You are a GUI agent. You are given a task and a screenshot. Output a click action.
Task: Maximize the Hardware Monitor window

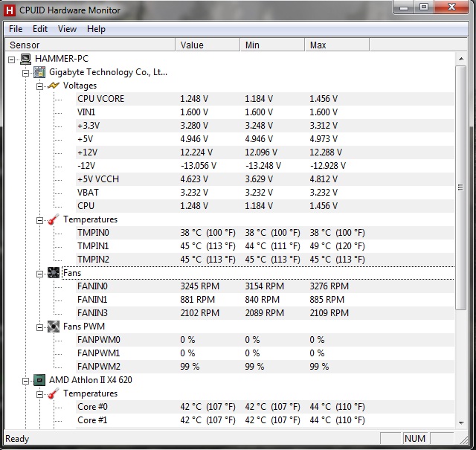(424, 7)
